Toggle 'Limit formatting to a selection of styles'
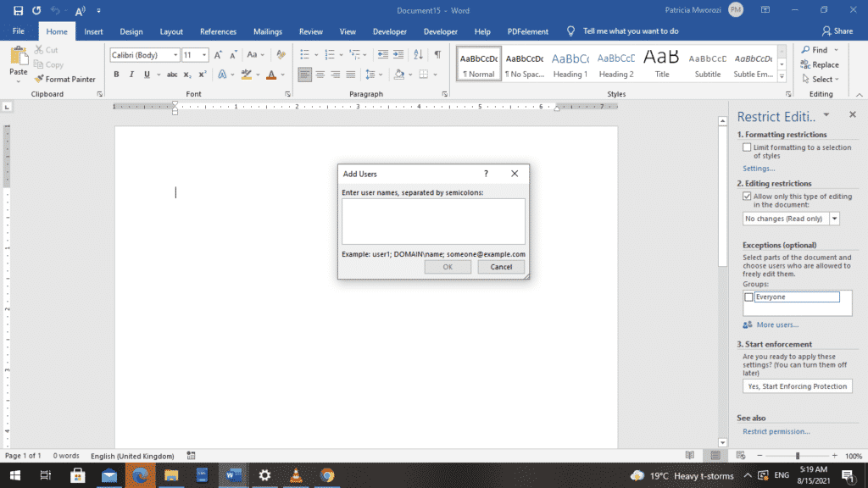Screen dimensions: 868x488 point(748,147)
